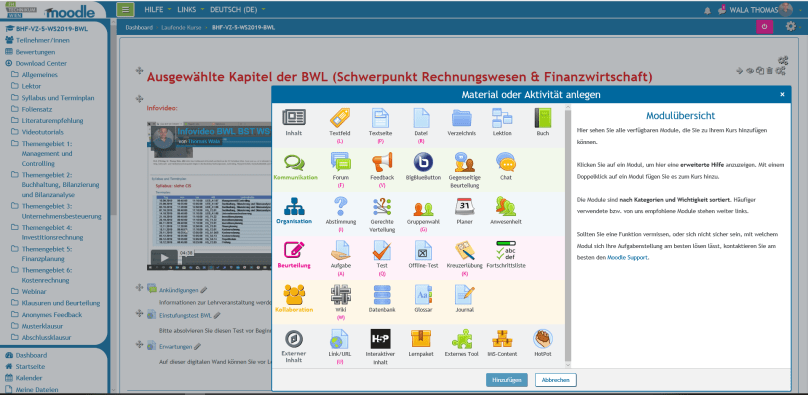Image resolution: width=808 pixels, height=395 pixels.
Task: Select the Glossar module icon
Action: pyautogui.click(x=423, y=295)
